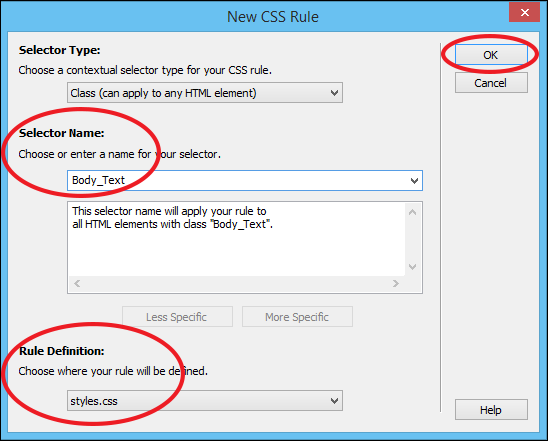Click the description box scroll right arrow
The image size is (548, 441).
[x=395, y=283]
